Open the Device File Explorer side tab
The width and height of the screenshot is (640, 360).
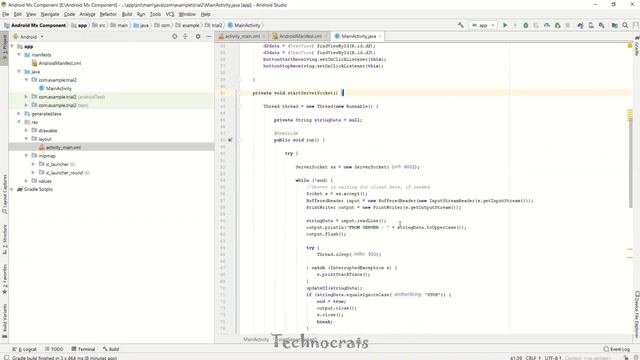(637, 314)
